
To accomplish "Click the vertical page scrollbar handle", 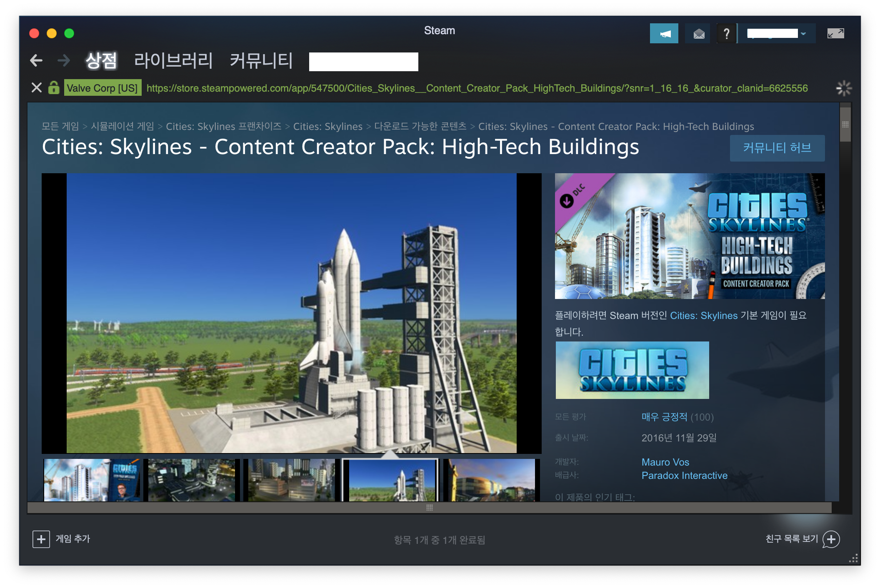I will point(845,125).
